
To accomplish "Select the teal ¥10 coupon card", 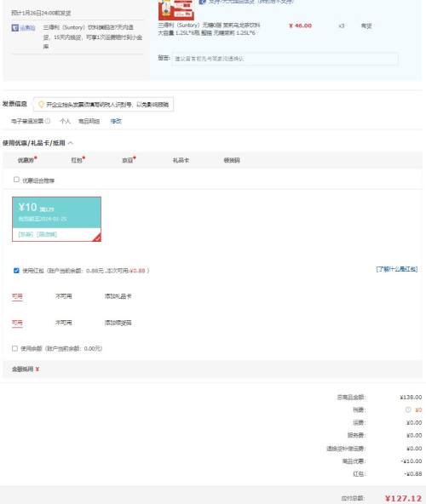I will tap(56, 219).
